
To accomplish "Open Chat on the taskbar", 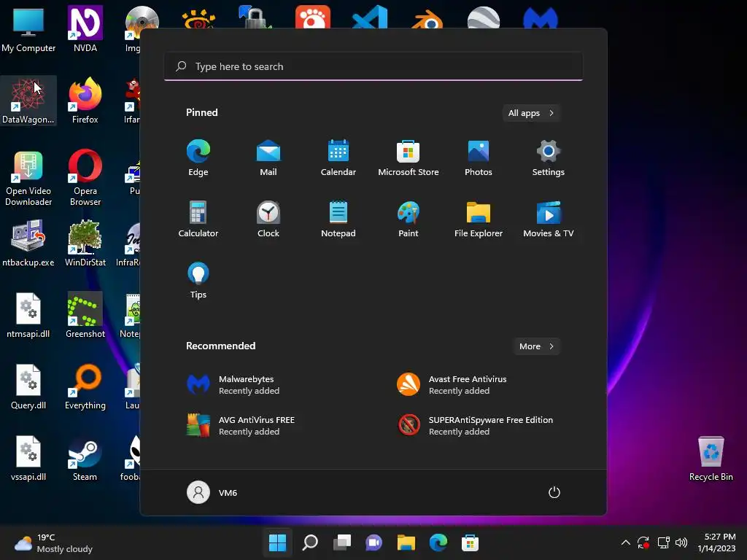I will [x=374, y=542].
